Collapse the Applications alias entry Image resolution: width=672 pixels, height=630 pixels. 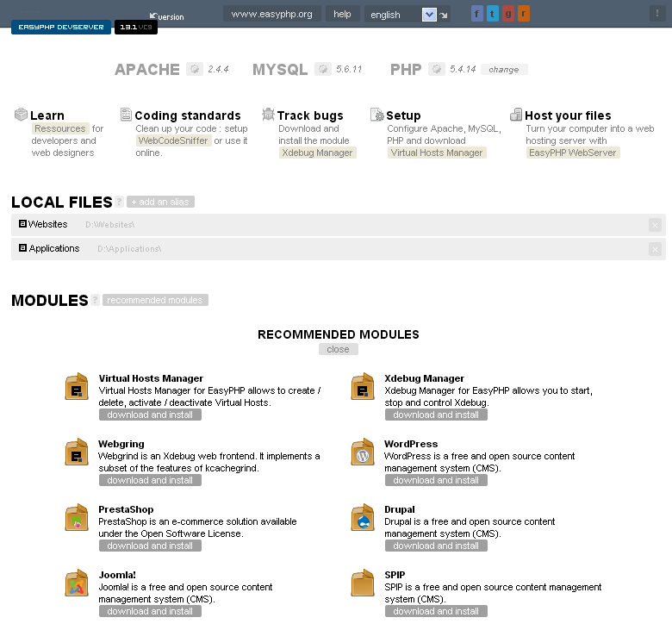pyautogui.click(x=22, y=248)
